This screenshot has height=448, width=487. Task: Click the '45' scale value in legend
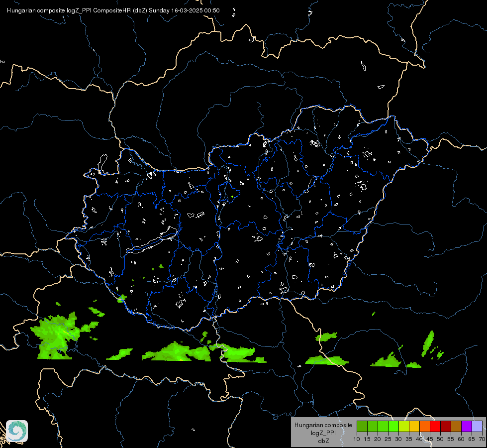[430, 439]
